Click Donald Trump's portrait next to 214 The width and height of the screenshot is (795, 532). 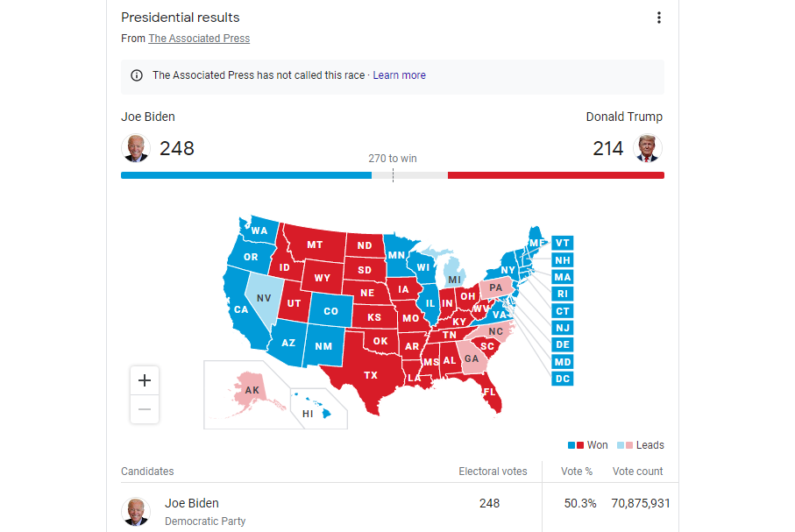click(648, 148)
